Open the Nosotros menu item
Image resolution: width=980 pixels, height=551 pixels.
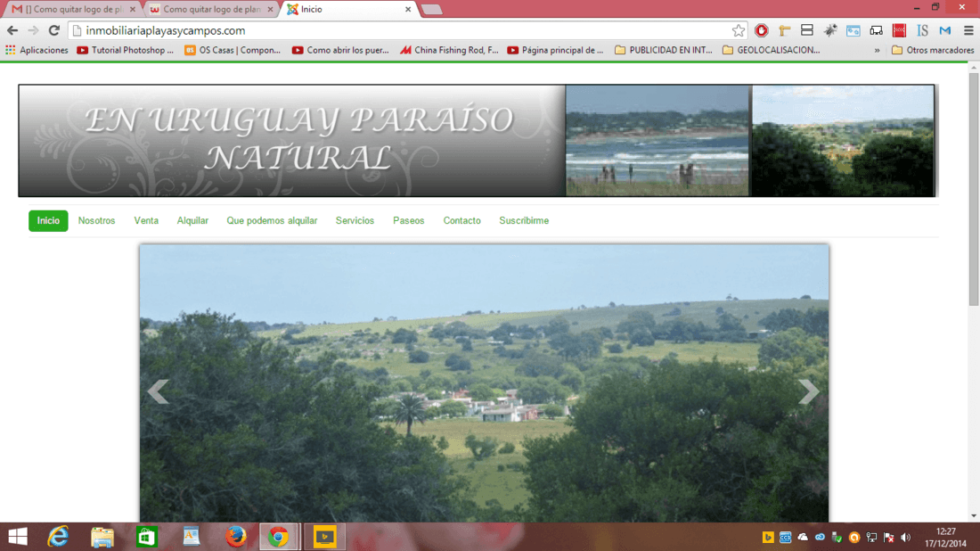96,221
